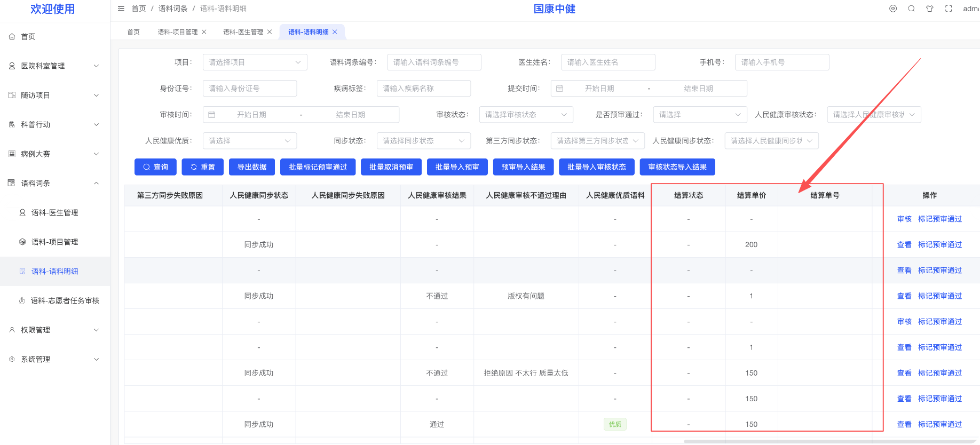Image resolution: width=980 pixels, height=445 pixels.
Task: Click the 科普行动 sidebar icon
Action: pos(12,124)
